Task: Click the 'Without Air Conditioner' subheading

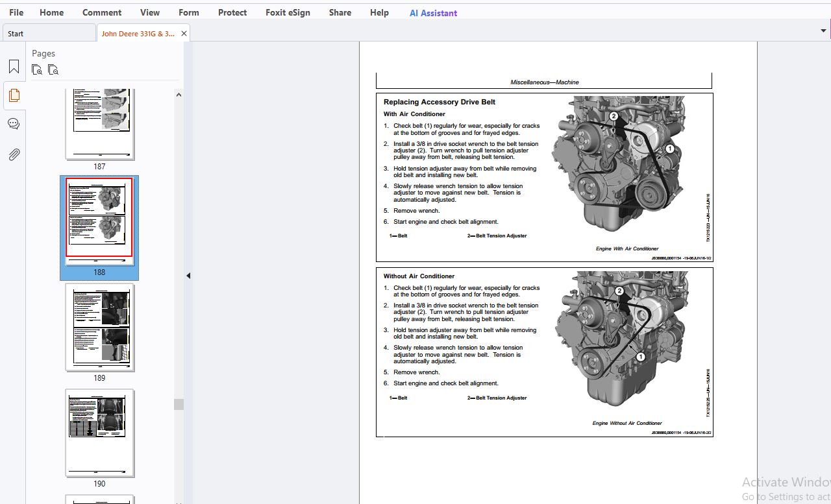Action: tap(419, 276)
